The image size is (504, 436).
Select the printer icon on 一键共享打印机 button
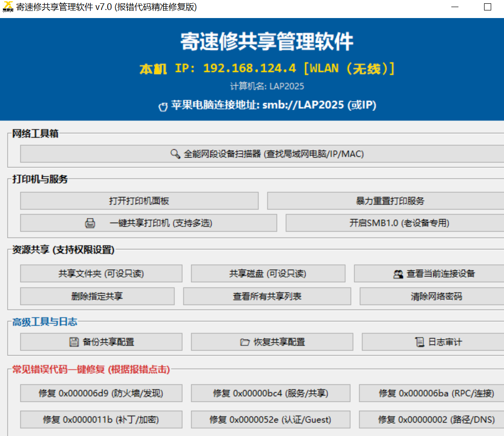pos(90,223)
